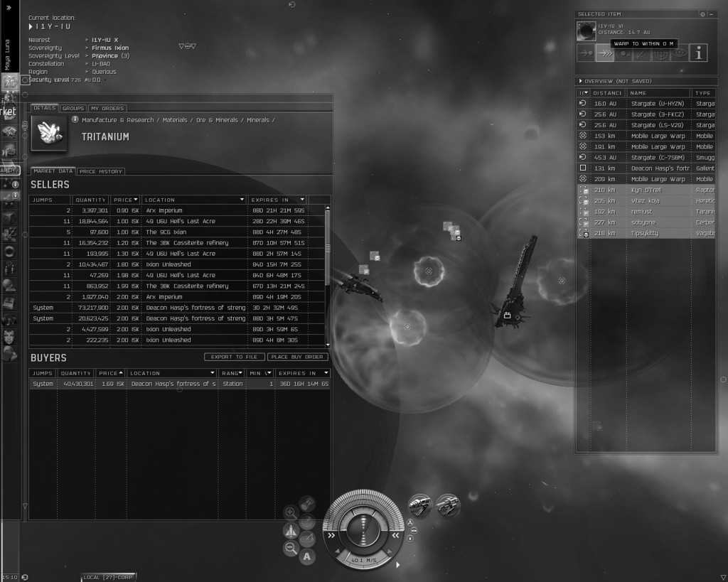The width and height of the screenshot is (728, 582).
Task: Select Tipsykitty overview row
Action: (x=646, y=233)
